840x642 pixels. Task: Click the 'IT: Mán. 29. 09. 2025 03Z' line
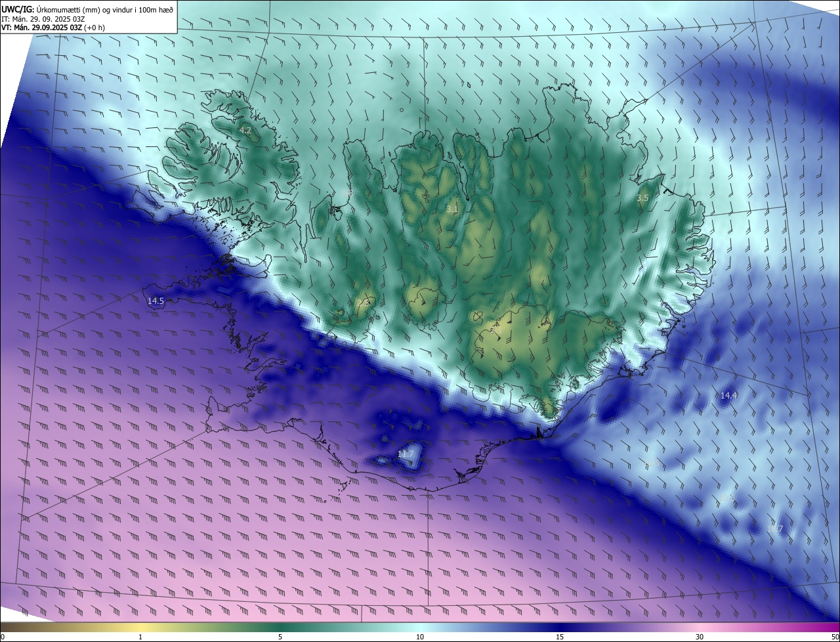click(x=43, y=18)
